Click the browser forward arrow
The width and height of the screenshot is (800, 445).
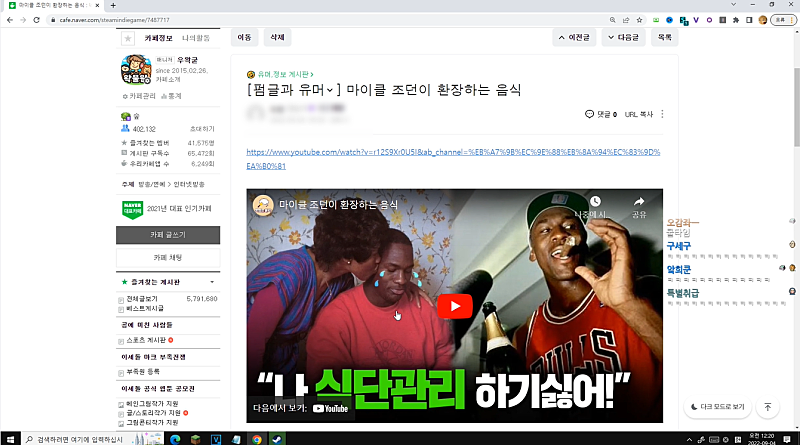point(23,20)
